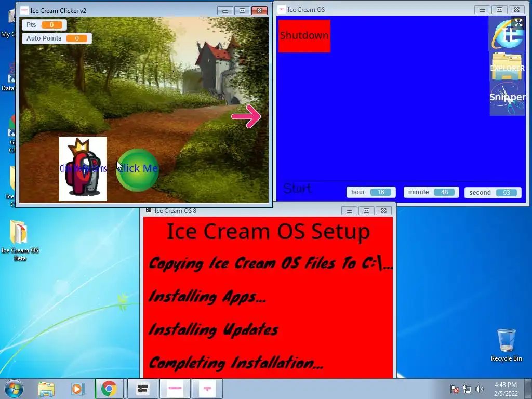Click Ice Cream OS title bar icon
The image size is (532, 399).
click(281, 10)
